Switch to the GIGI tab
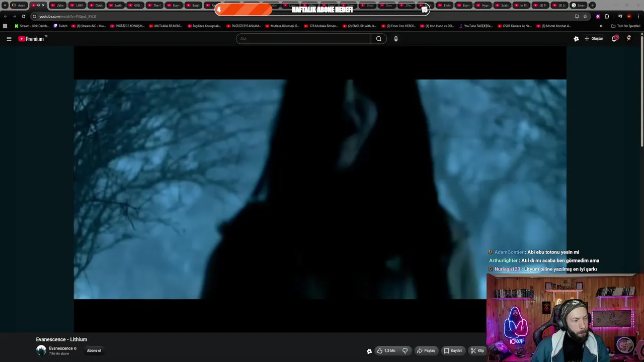644x362 pixels. 134,5
